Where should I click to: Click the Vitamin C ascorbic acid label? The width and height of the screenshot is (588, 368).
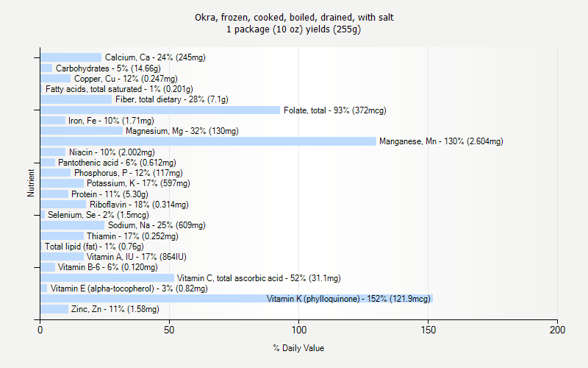259,278
